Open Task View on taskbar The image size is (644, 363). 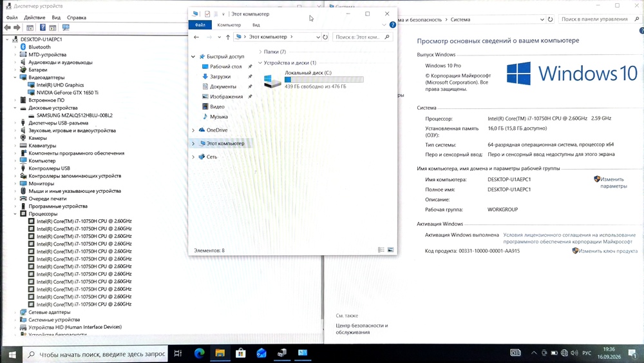click(178, 353)
